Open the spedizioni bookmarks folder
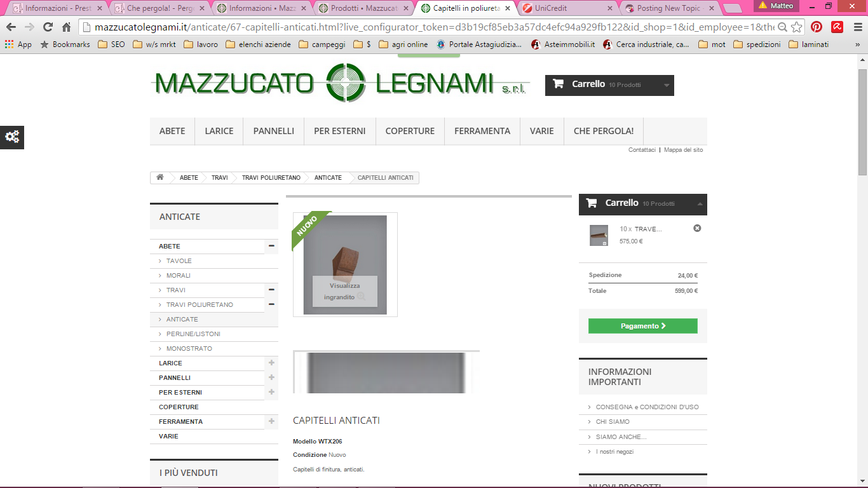The width and height of the screenshot is (868, 488). point(757,44)
